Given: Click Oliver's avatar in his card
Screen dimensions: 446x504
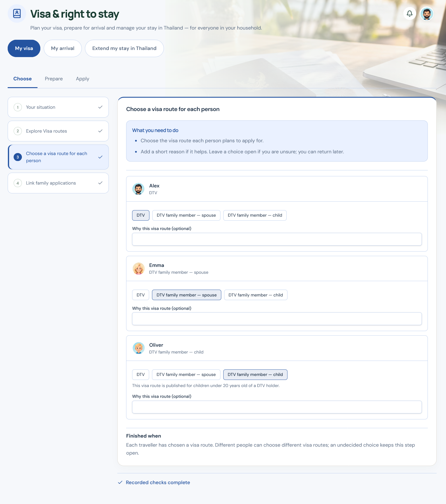Looking at the screenshot, I should pos(138,348).
